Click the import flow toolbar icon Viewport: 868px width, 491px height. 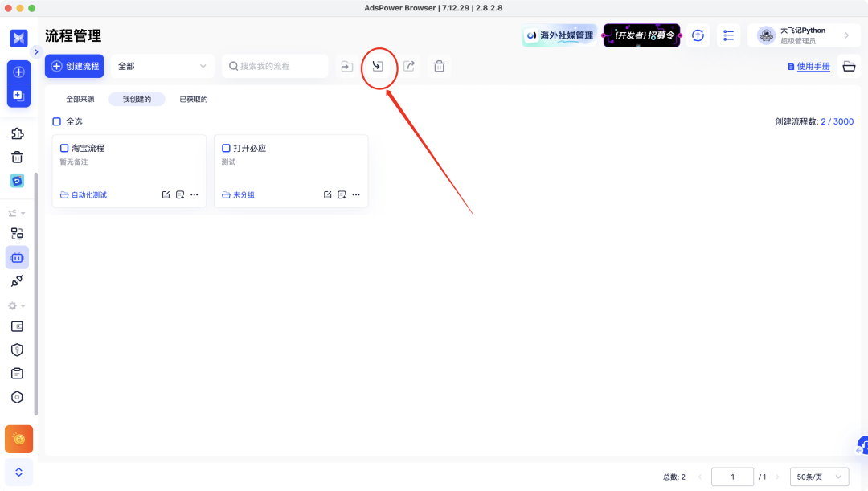378,67
